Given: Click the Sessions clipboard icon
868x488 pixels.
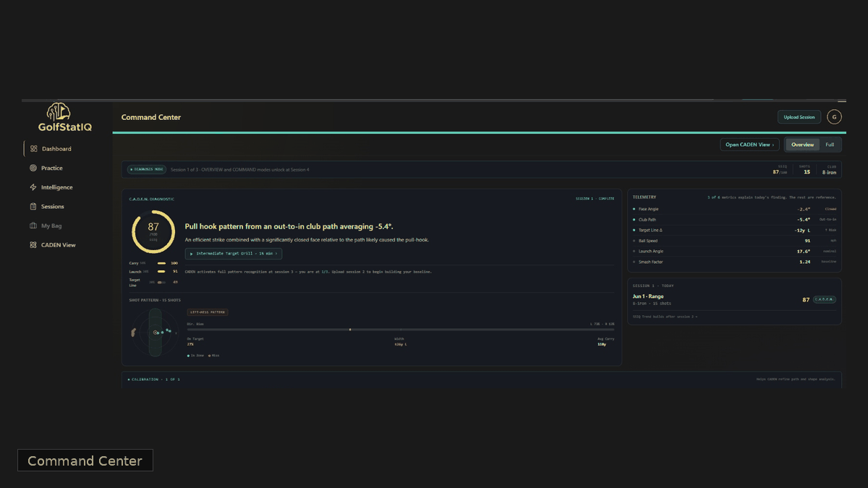Looking at the screenshot, I should 33,207.
